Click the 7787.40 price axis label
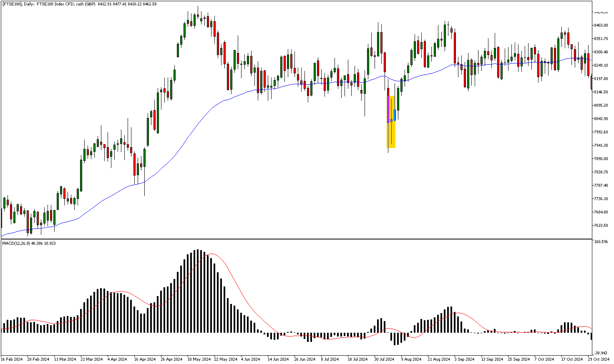614x364 pixels. click(601, 186)
